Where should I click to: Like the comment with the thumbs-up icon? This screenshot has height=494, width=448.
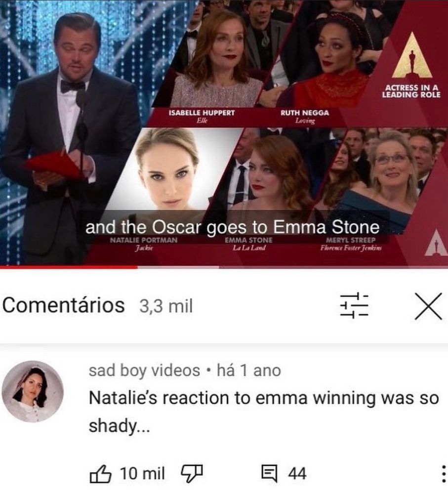tap(100, 474)
